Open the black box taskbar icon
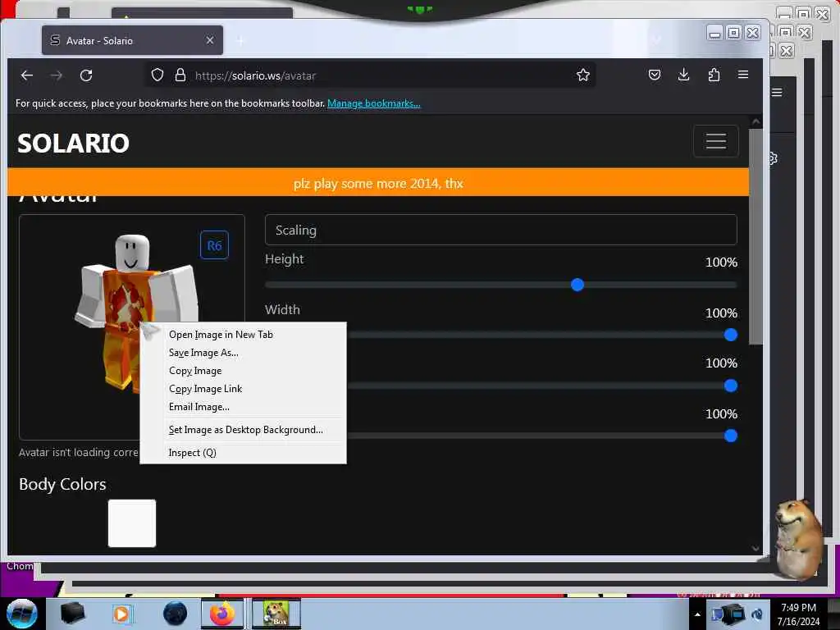Screen dimensions: 840x630 [x=72, y=614]
